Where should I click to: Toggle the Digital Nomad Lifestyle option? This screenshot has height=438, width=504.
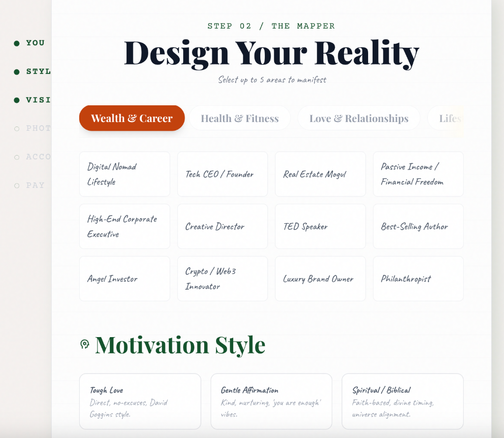125,174
